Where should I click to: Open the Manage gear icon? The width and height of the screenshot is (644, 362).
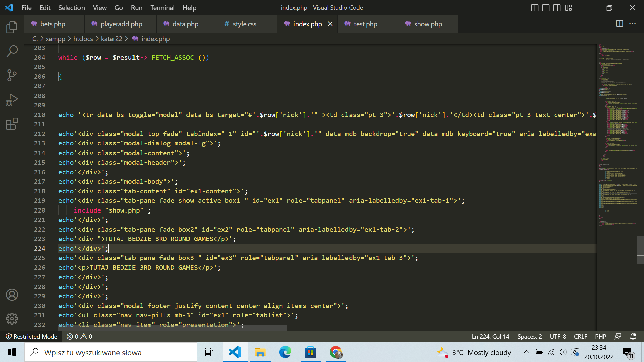coord(12,319)
